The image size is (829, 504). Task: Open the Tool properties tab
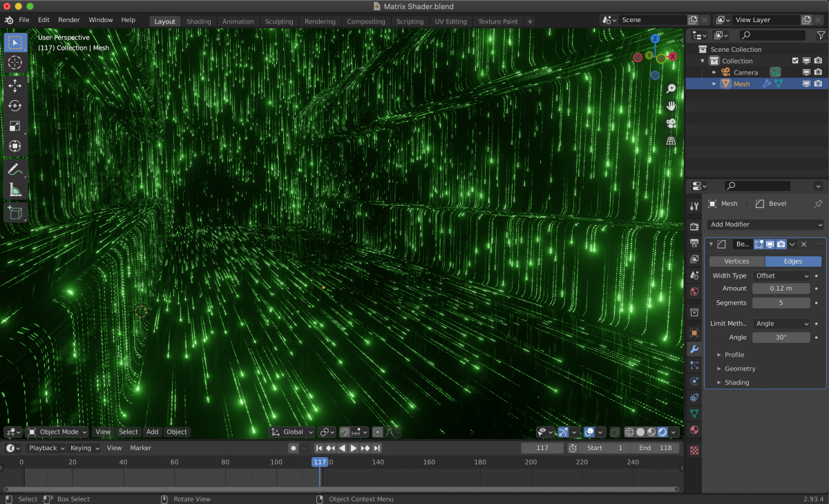tap(694, 206)
